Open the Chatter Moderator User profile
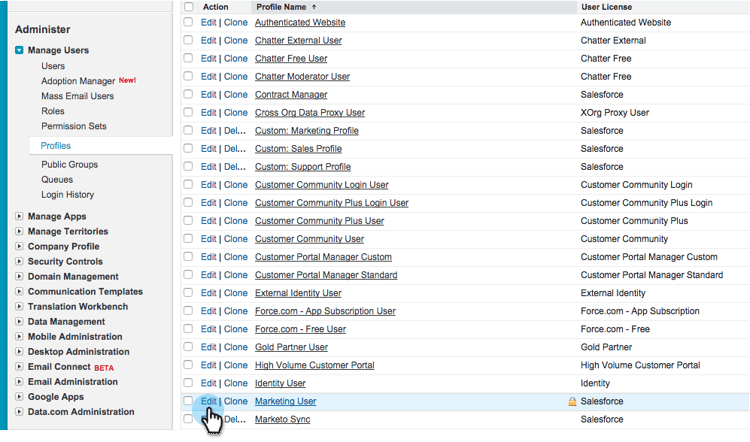750x442 pixels. pos(302,76)
